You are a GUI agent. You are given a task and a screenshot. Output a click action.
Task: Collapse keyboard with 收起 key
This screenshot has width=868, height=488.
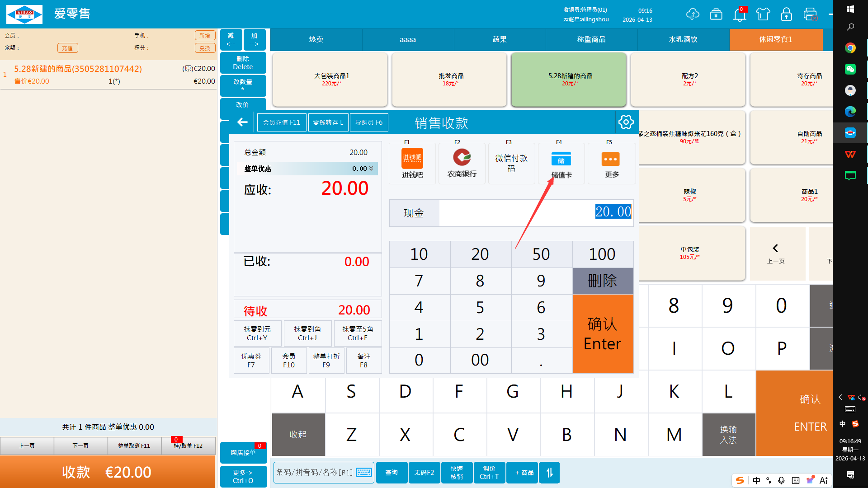298,434
